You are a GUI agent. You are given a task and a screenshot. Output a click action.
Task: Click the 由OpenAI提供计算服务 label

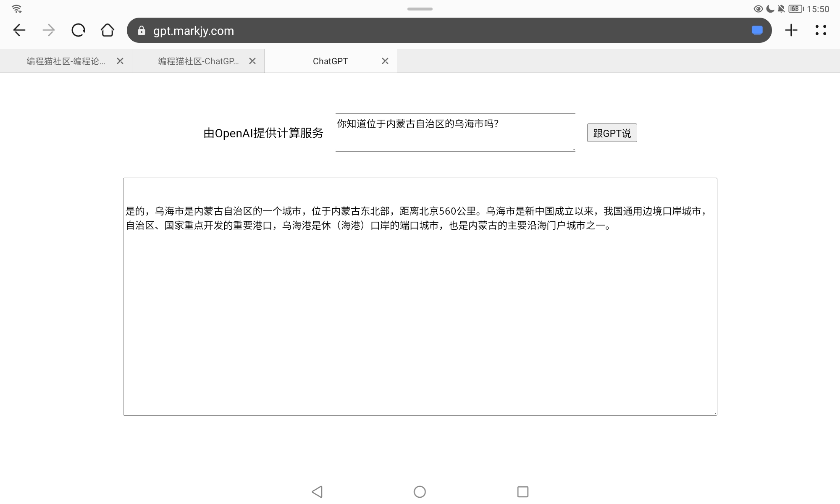pyautogui.click(x=263, y=133)
